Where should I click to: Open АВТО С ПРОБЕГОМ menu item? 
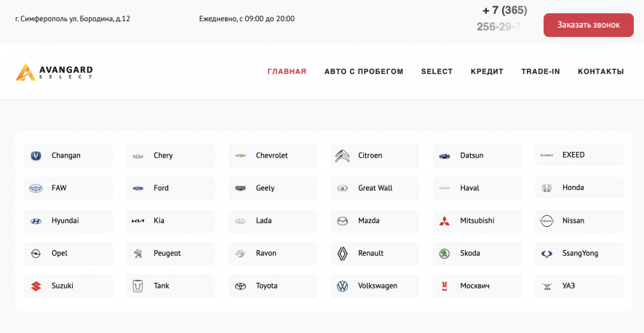364,71
